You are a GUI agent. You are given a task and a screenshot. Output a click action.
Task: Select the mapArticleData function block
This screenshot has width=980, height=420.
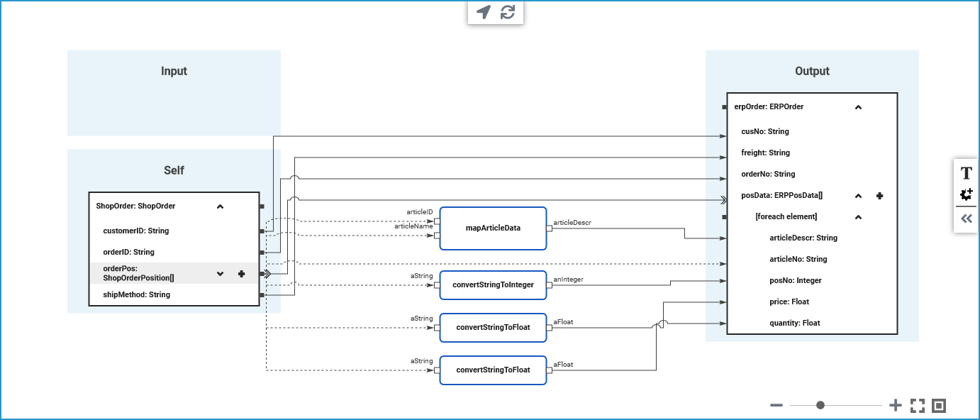point(493,228)
